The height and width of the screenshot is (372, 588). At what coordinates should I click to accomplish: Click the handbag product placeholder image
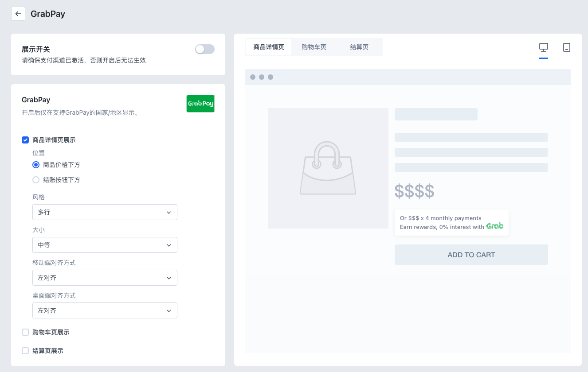tap(328, 168)
